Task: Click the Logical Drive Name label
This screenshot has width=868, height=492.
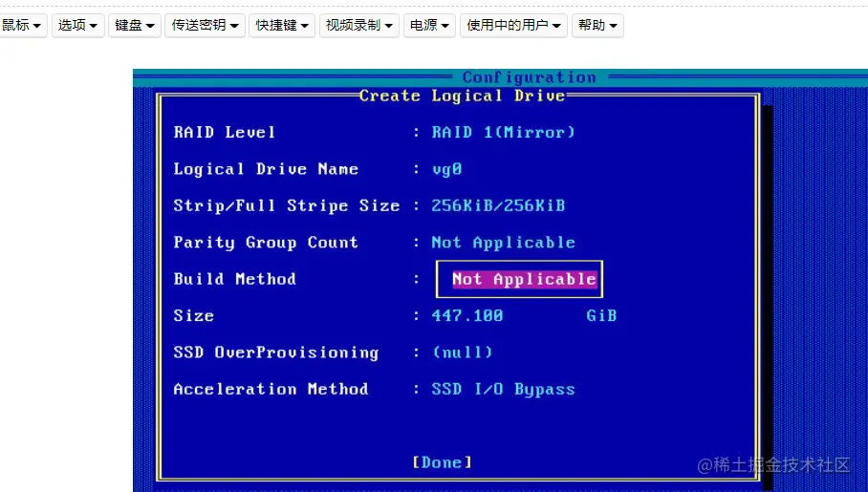Action: click(x=266, y=169)
